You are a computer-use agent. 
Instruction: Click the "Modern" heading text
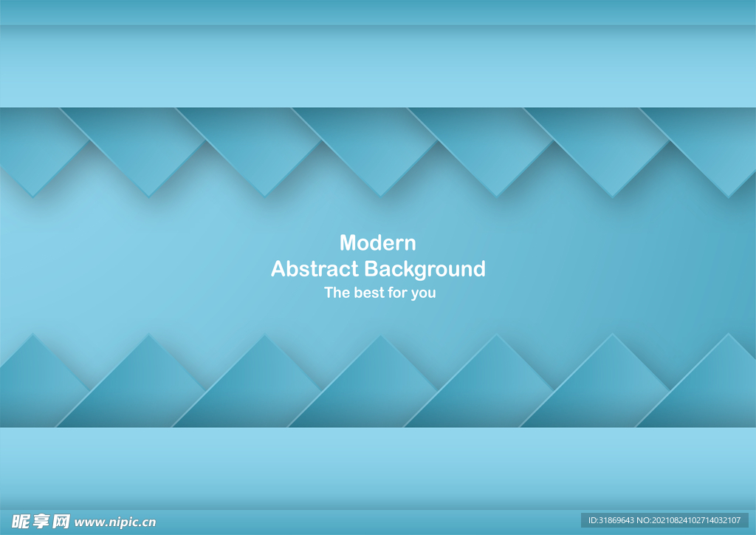coord(377,242)
